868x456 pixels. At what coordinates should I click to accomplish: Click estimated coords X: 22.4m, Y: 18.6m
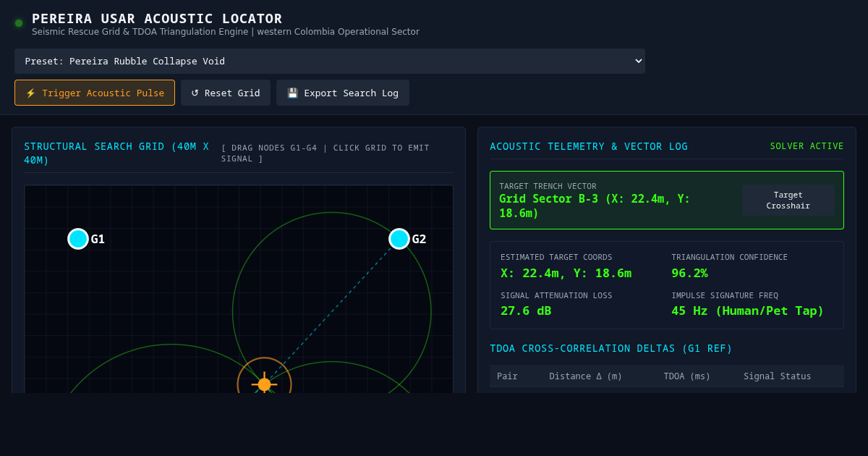566,273
